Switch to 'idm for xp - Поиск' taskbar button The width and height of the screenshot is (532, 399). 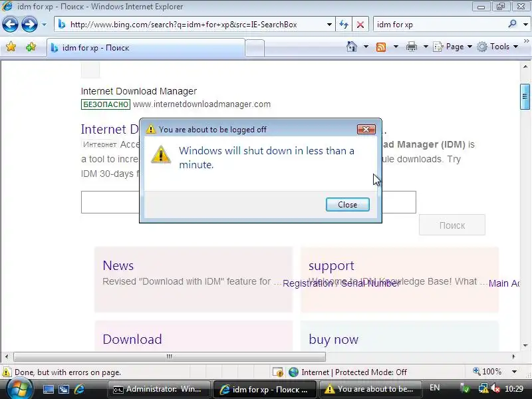265,389
